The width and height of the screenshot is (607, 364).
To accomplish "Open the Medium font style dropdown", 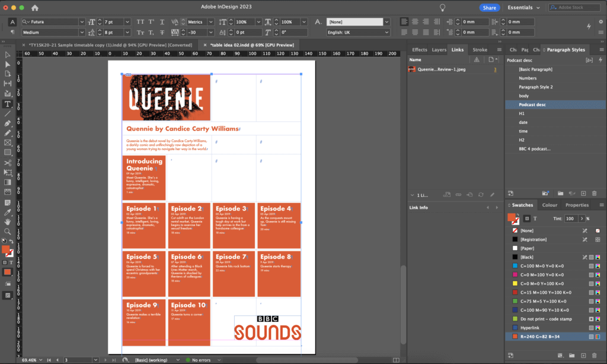I will pos(82,33).
